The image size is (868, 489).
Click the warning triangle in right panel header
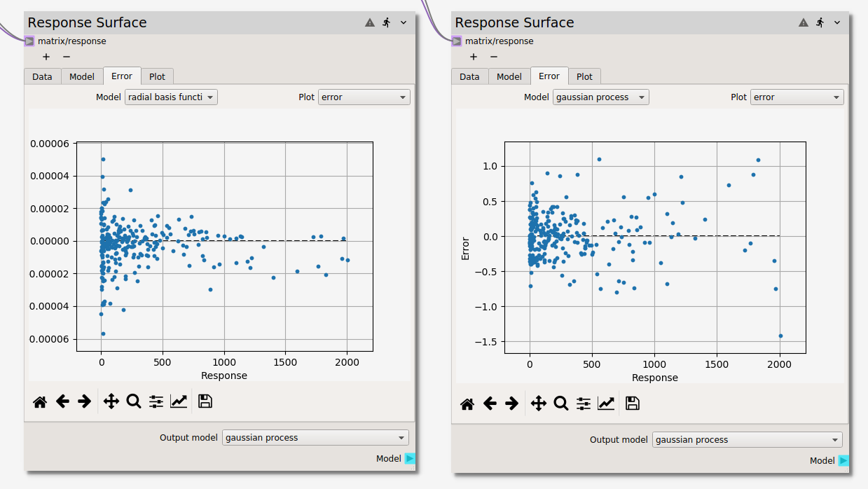804,22
